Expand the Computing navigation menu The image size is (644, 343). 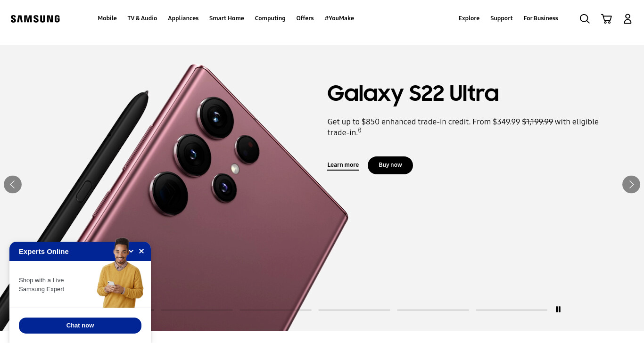coord(270,18)
